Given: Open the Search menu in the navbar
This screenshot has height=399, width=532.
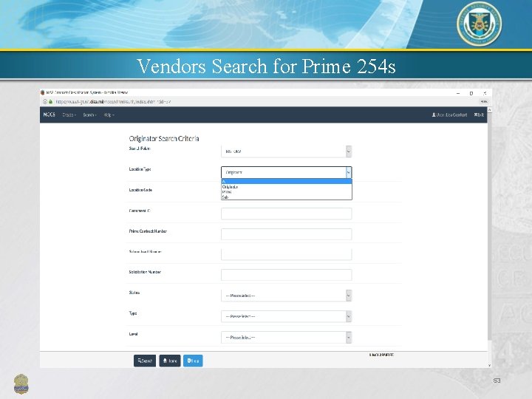Looking at the screenshot, I should 89,115.
